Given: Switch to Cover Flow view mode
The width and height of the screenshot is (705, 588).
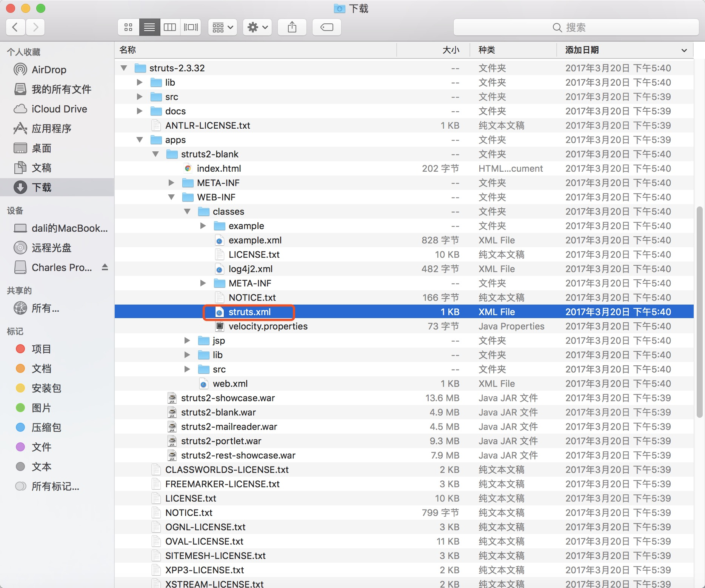Looking at the screenshot, I should coord(191,27).
